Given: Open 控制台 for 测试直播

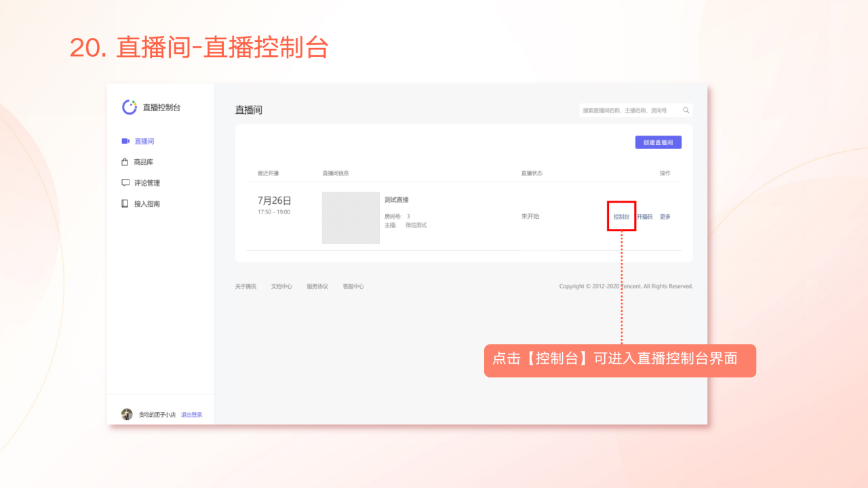Looking at the screenshot, I should point(621,217).
